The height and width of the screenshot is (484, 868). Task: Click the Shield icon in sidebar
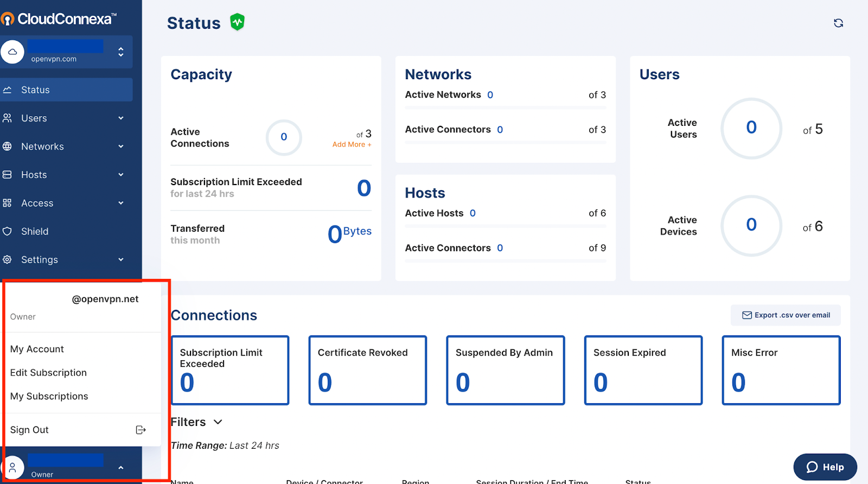pos(7,231)
